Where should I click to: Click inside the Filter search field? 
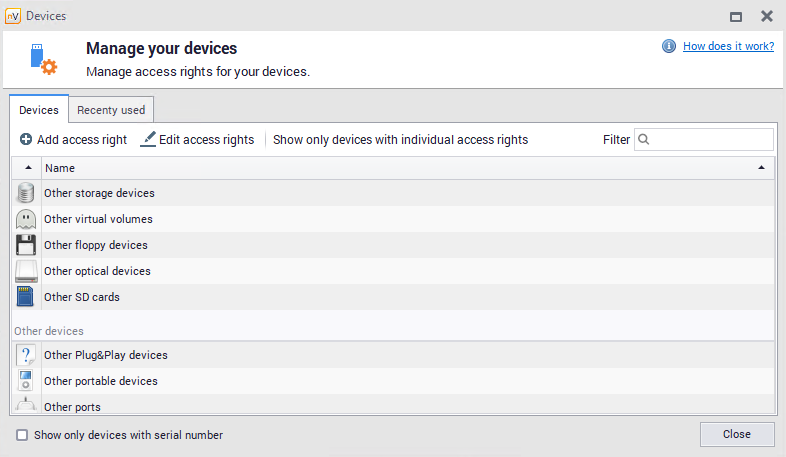coord(711,140)
